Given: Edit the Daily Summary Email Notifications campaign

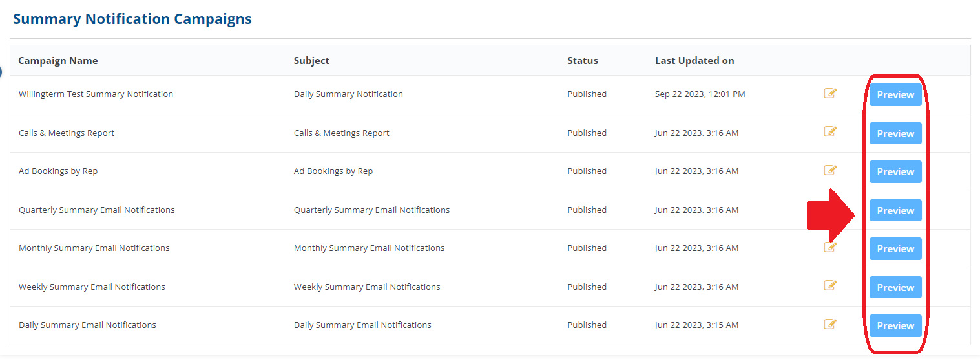Looking at the screenshot, I should 830,324.
